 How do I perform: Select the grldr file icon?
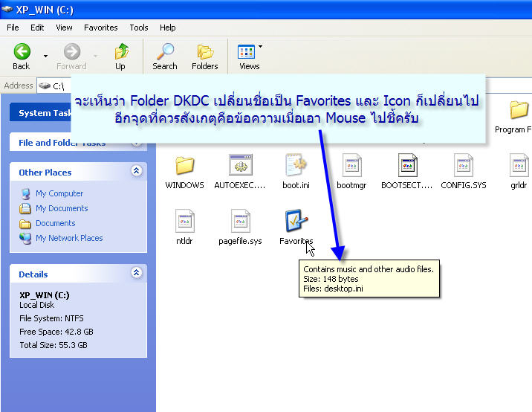point(519,165)
